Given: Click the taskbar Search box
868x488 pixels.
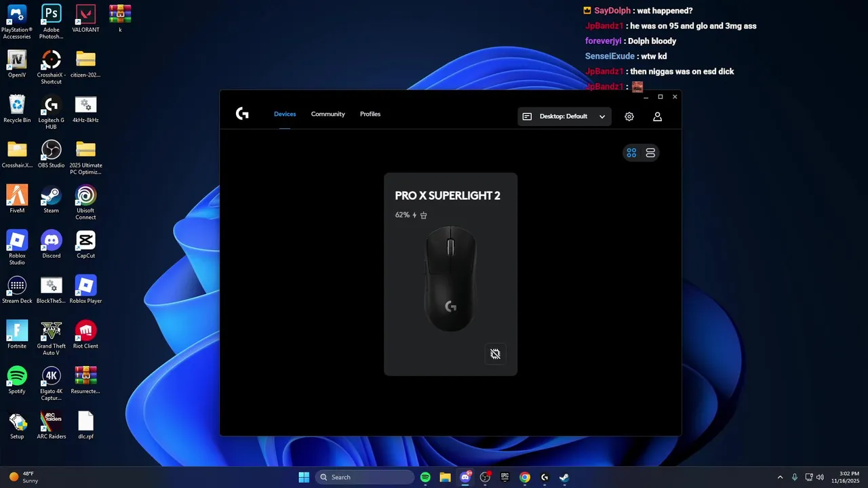Looking at the screenshot, I should [x=366, y=477].
